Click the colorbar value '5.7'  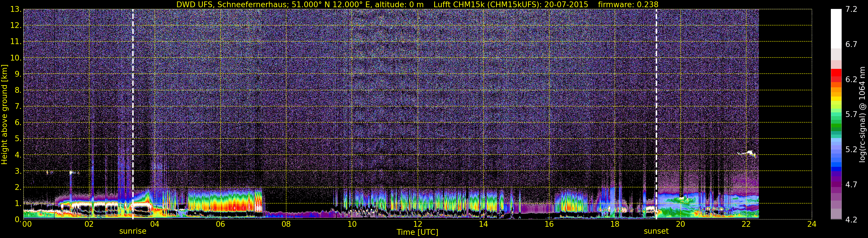pyautogui.click(x=851, y=115)
